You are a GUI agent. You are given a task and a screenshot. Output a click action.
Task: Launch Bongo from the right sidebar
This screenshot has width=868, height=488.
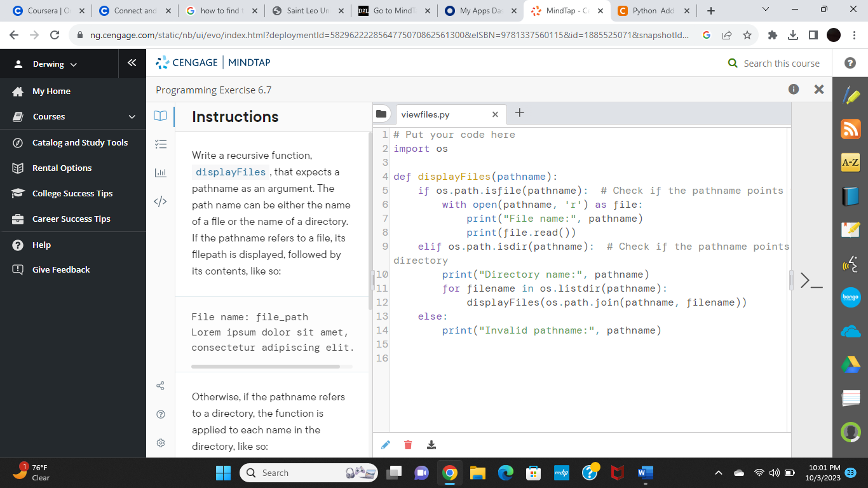point(850,298)
